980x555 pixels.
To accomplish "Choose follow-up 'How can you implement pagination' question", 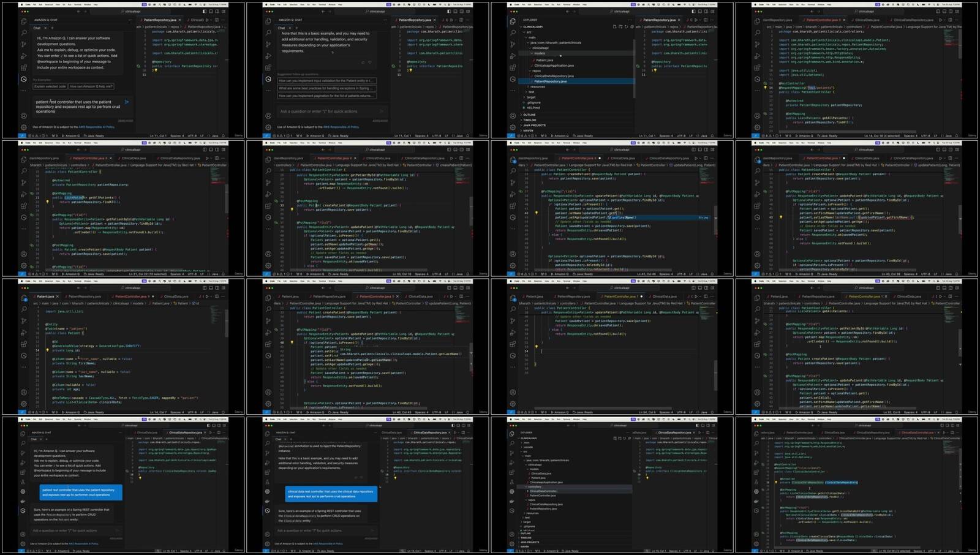I will pyautogui.click(x=327, y=96).
